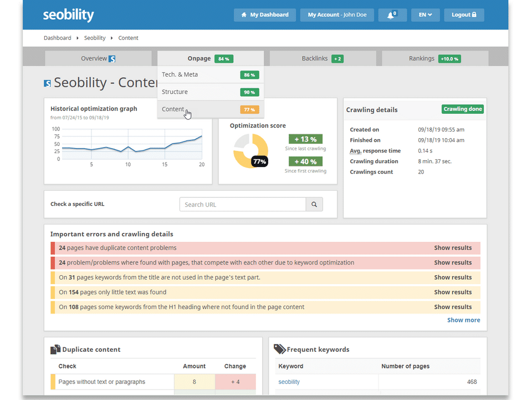Show results for title keywords not used
Screen dimensions: 532x400
tap(453, 277)
